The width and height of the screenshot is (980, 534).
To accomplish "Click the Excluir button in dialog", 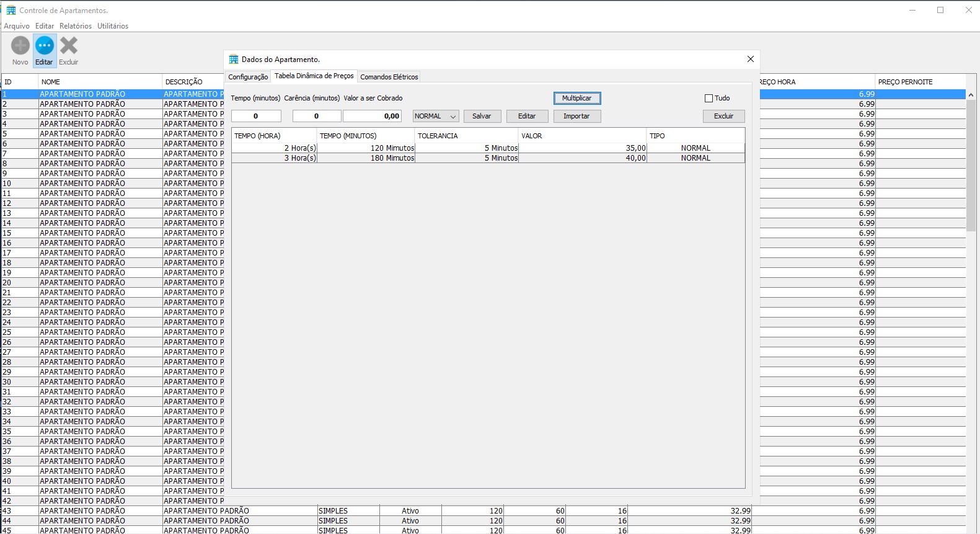I will [x=723, y=116].
